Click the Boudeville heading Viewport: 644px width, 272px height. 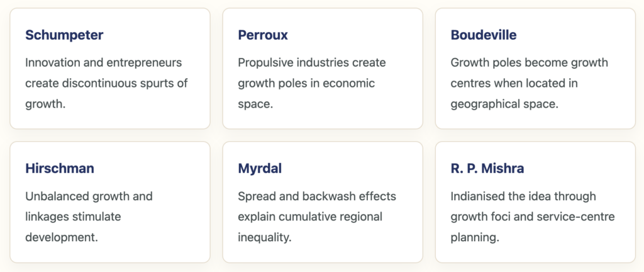point(484,35)
